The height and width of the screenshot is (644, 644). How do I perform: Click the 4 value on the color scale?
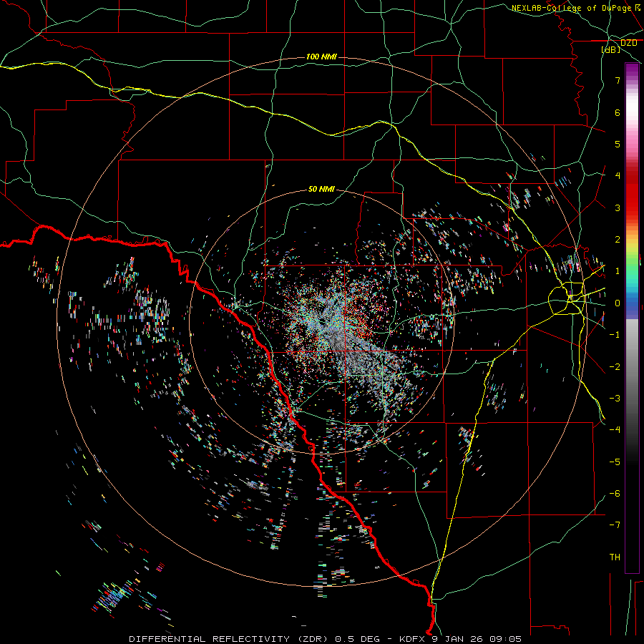[x=618, y=175]
